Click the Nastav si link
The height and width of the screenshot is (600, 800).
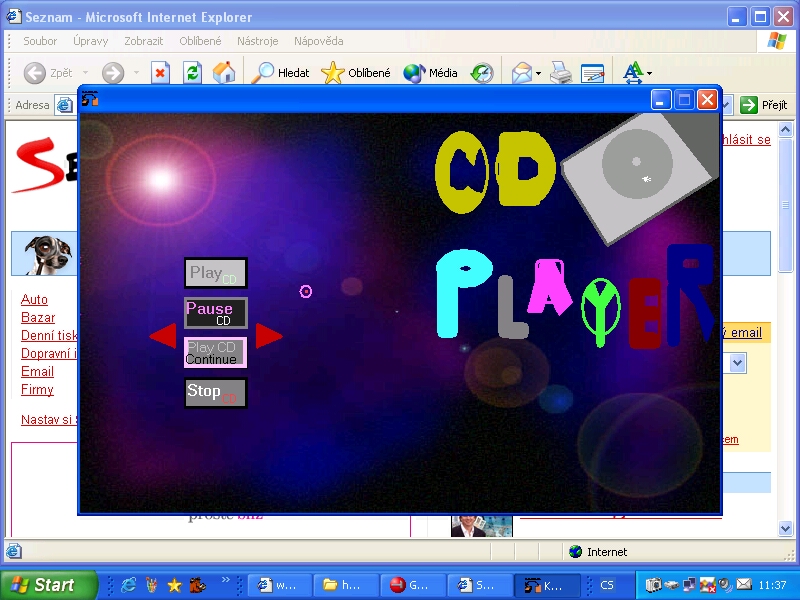[x=49, y=419]
